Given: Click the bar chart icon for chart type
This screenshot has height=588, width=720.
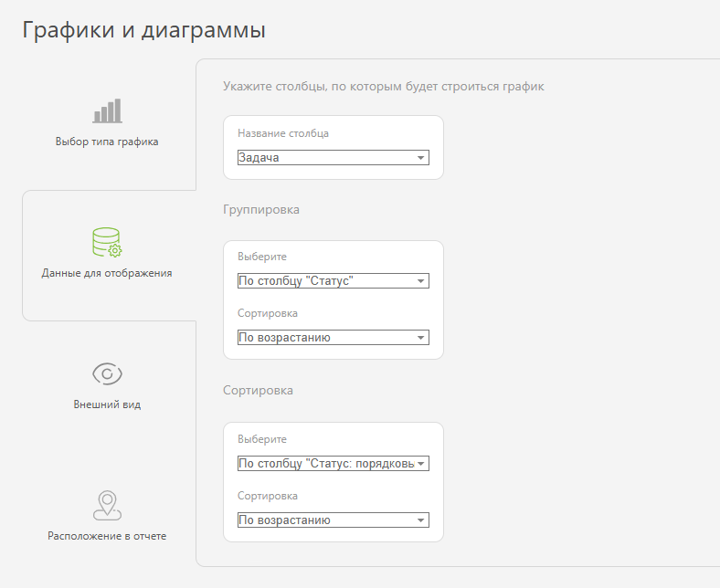Looking at the screenshot, I should click(x=107, y=110).
